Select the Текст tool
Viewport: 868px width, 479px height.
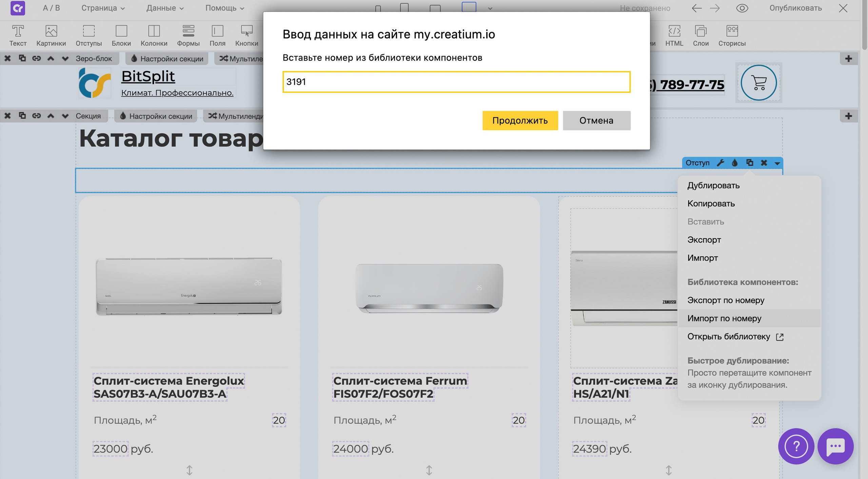(x=18, y=36)
